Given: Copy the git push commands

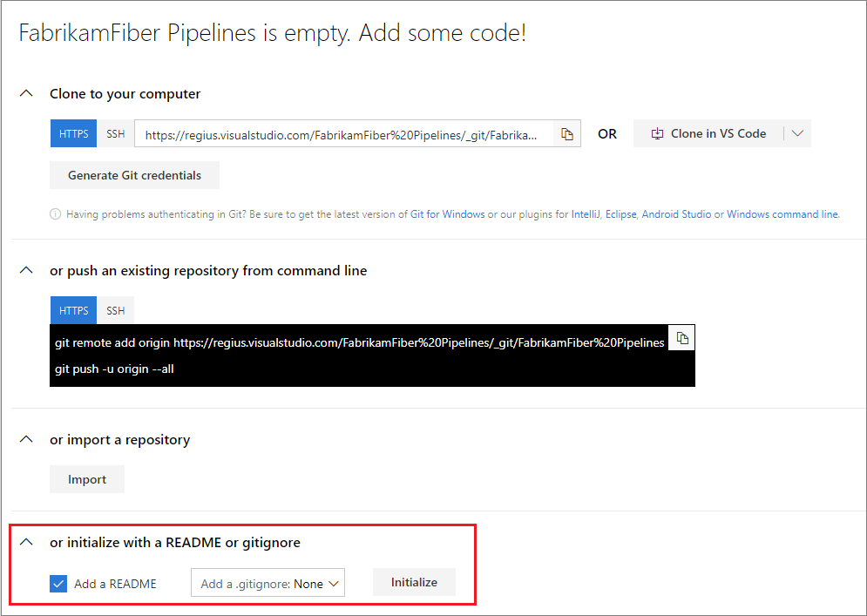Looking at the screenshot, I should tap(682, 339).
